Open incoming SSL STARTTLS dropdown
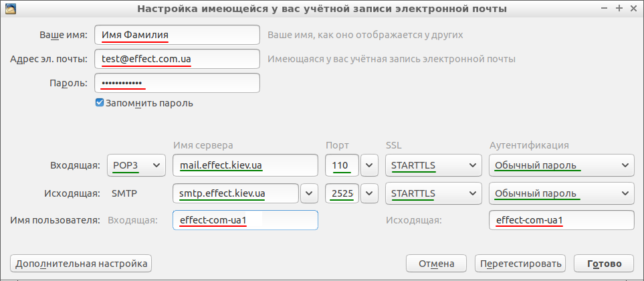 pos(433,165)
